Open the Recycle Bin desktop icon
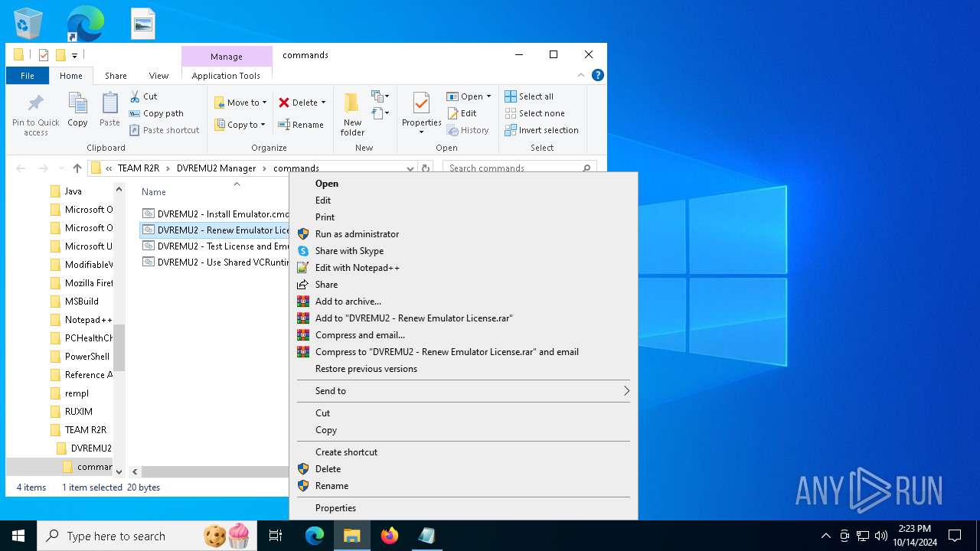980x551 pixels. tap(28, 23)
